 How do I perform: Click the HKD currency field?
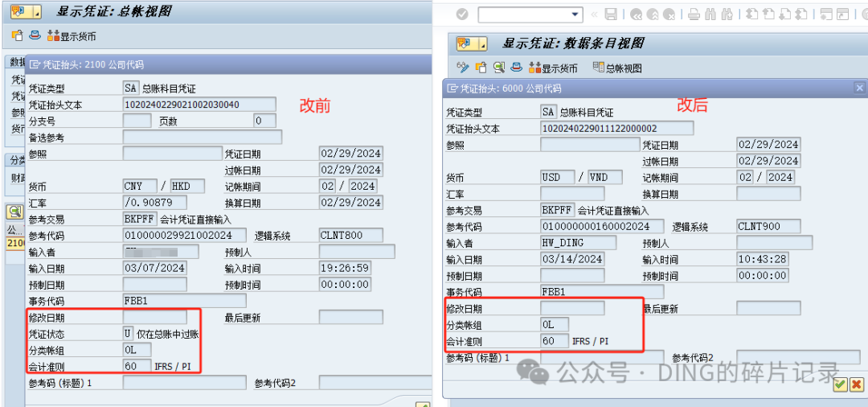click(x=187, y=186)
